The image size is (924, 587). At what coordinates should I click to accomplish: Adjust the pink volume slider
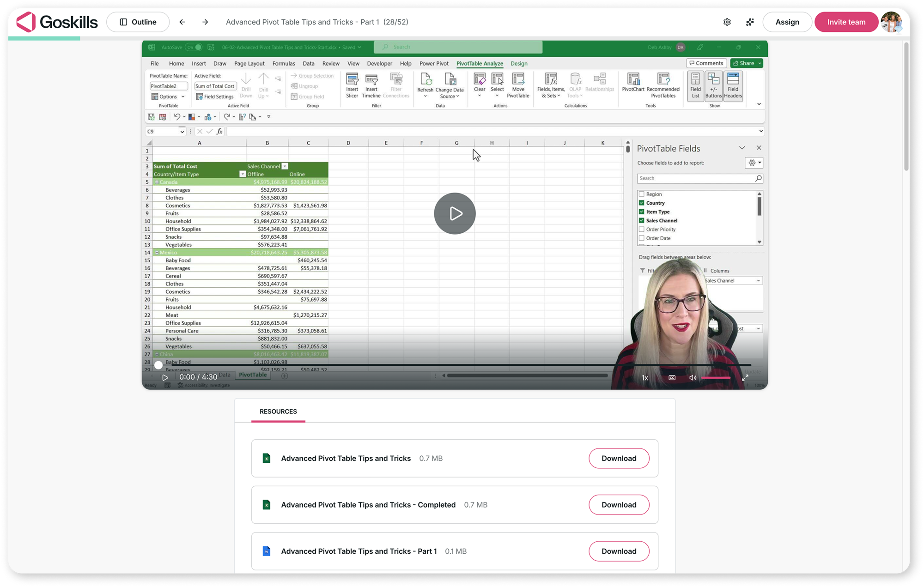click(716, 378)
